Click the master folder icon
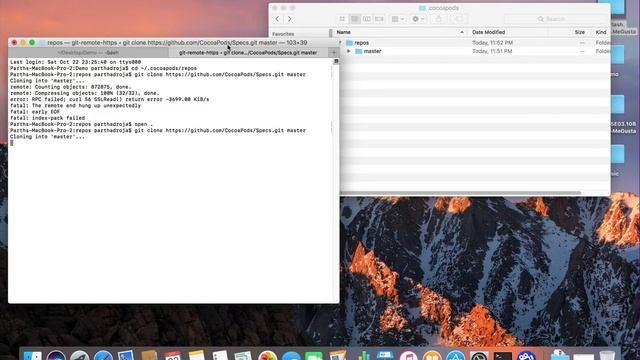Screen dimensions: 640x360 (358, 51)
